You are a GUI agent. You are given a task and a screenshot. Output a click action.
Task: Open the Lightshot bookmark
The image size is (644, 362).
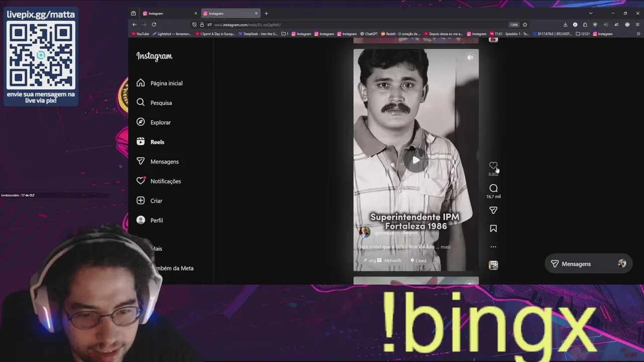point(172,34)
